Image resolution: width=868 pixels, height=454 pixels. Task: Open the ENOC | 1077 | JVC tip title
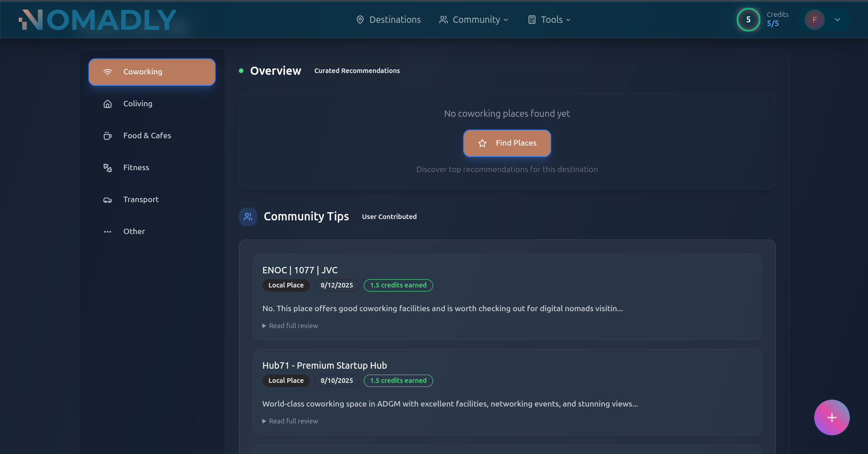click(300, 270)
